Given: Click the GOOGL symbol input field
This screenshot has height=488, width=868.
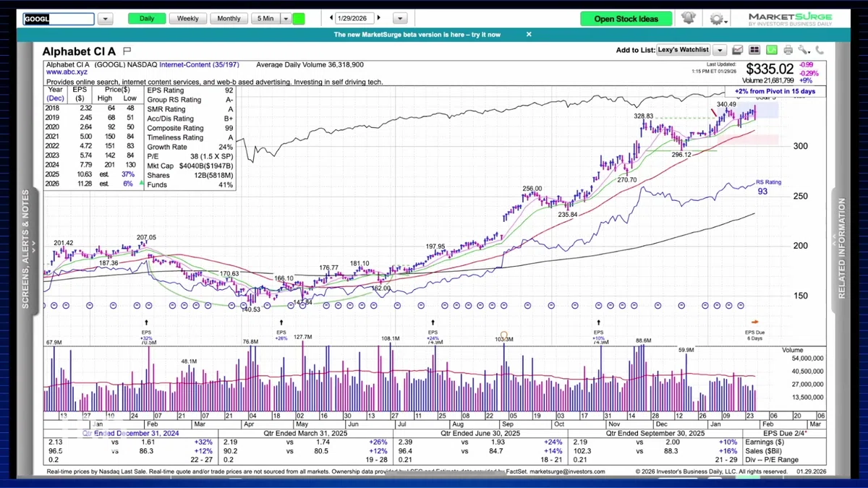Looking at the screenshot, I should click(x=58, y=19).
